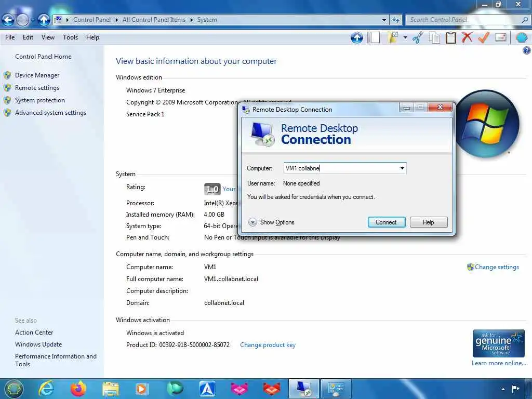Open Device Manager link
The image size is (532, 399).
click(x=37, y=75)
